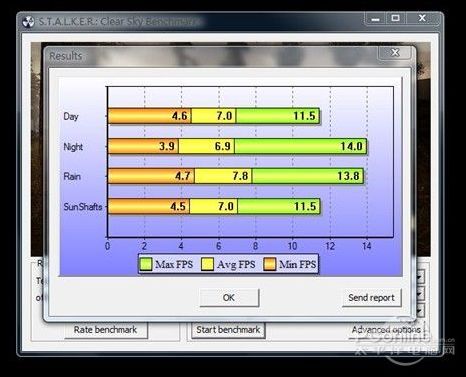Click the Send report button

pyautogui.click(x=371, y=297)
